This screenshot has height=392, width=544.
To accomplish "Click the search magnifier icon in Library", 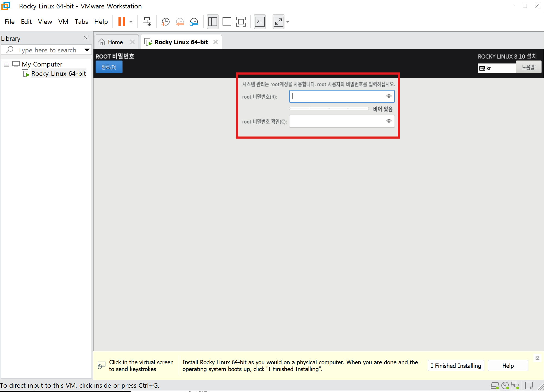I will [x=10, y=50].
